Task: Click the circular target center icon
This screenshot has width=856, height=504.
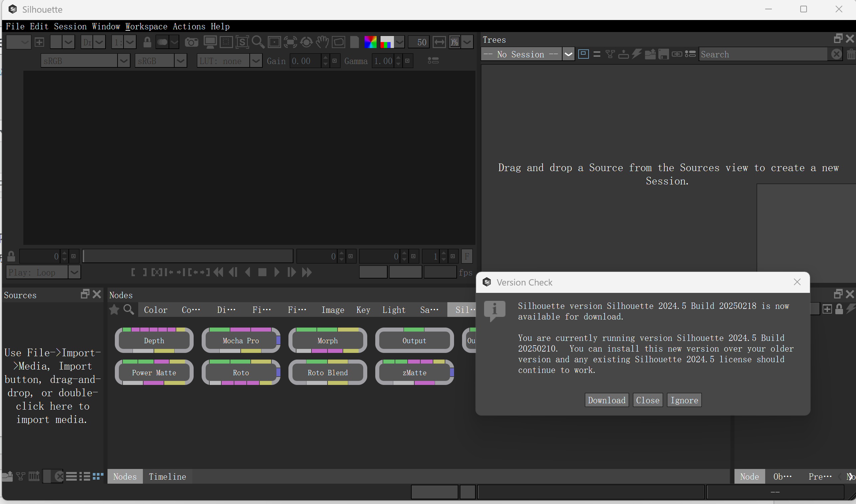Action: tap(306, 42)
